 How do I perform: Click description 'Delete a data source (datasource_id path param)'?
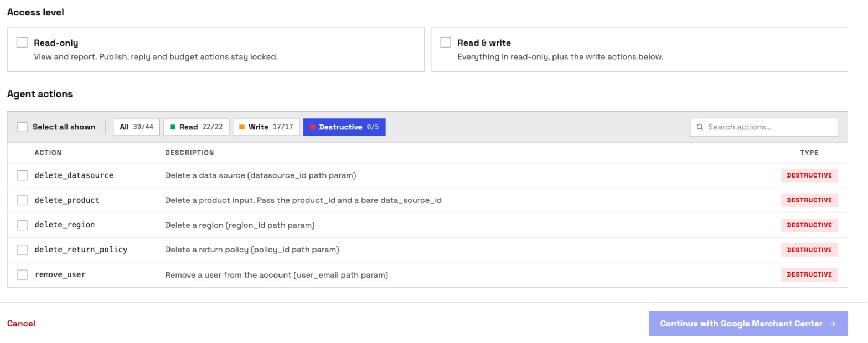point(260,175)
